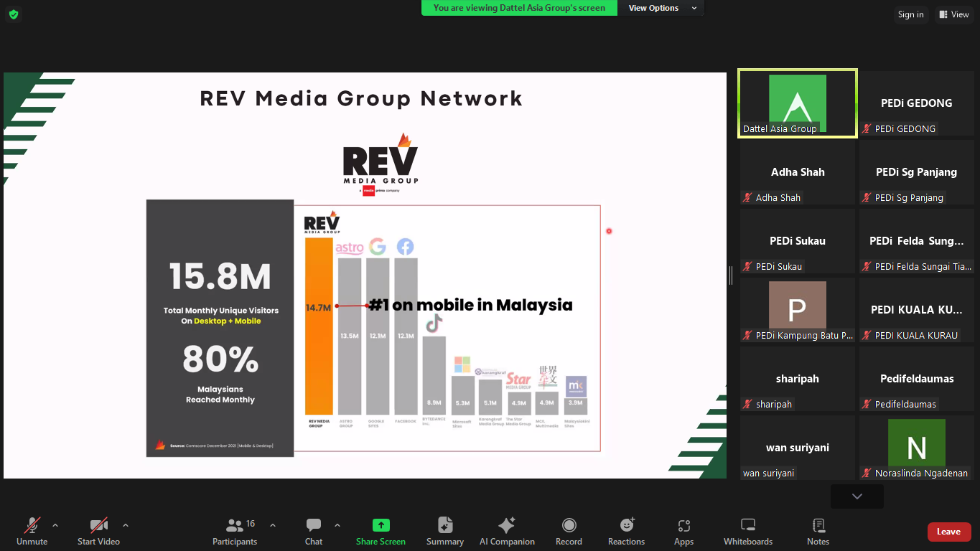The width and height of the screenshot is (980, 551).
Task: Open meeting Summary
Action: [x=445, y=531]
